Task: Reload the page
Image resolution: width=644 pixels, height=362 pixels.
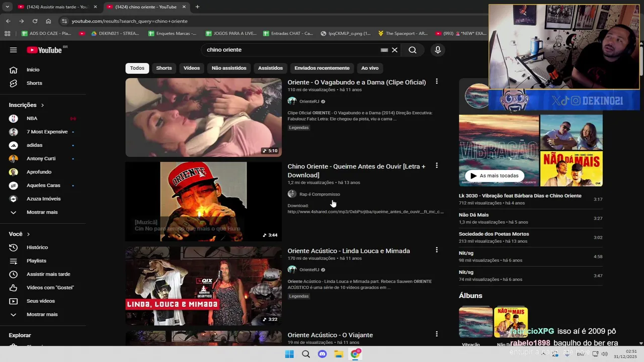Action: [35, 21]
